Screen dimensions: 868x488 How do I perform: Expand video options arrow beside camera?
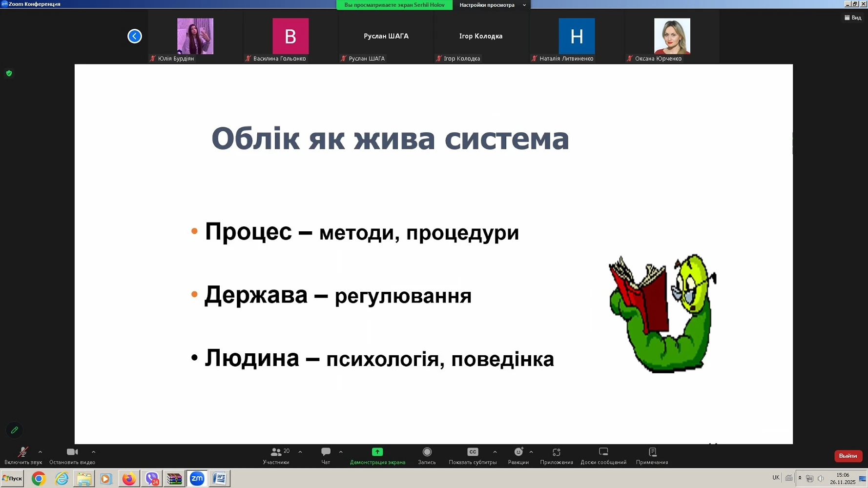(93, 452)
